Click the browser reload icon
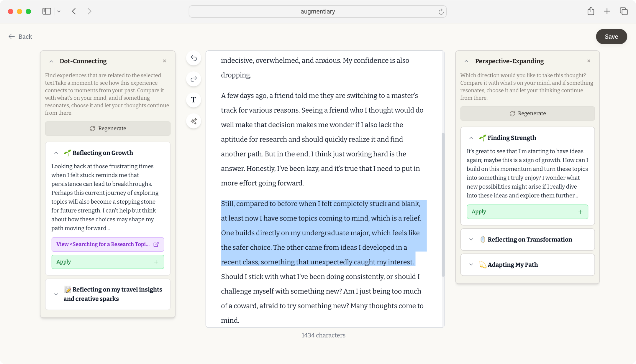The height and width of the screenshot is (364, 636). click(441, 11)
